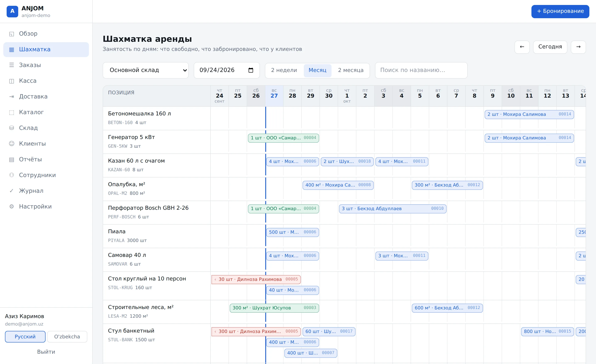Click the Касса sidebar icon
This screenshot has height=364, width=596.
11,81
